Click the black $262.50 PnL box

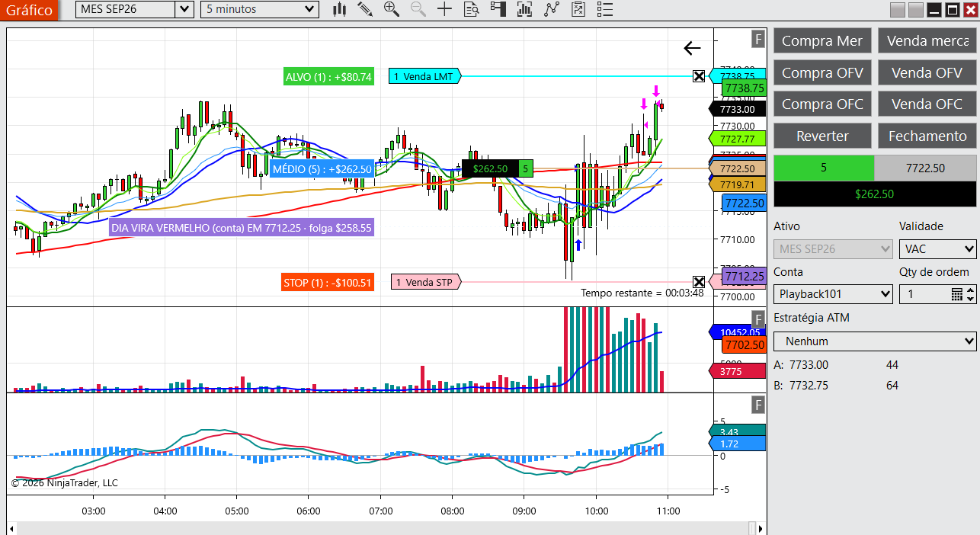[x=875, y=194]
